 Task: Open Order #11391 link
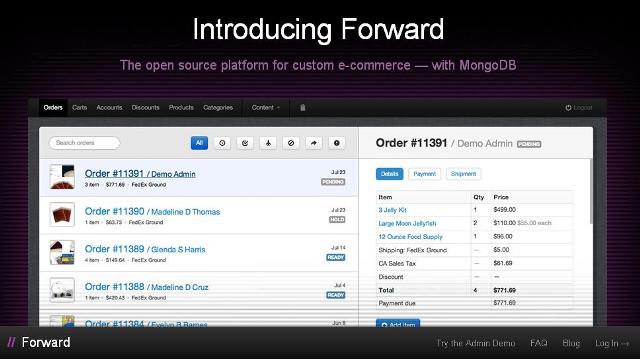[140, 173]
